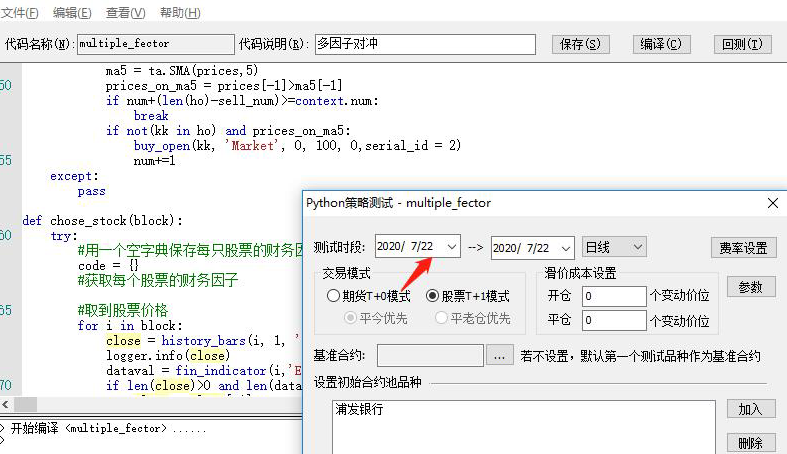Click the output line '开始编译 <multiple_fector>'
The height and width of the screenshot is (454, 787).
[x=108, y=428]
